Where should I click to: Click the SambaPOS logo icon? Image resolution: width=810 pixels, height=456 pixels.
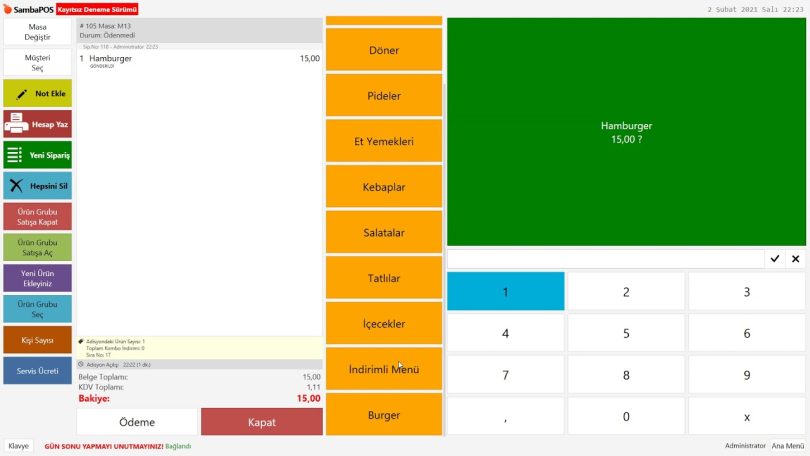coord(7,9)
